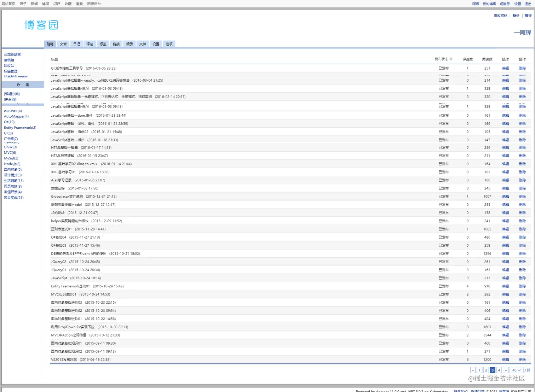The image size is (535, 392).
Task: Open the 设置 tab
Action: 156,44
